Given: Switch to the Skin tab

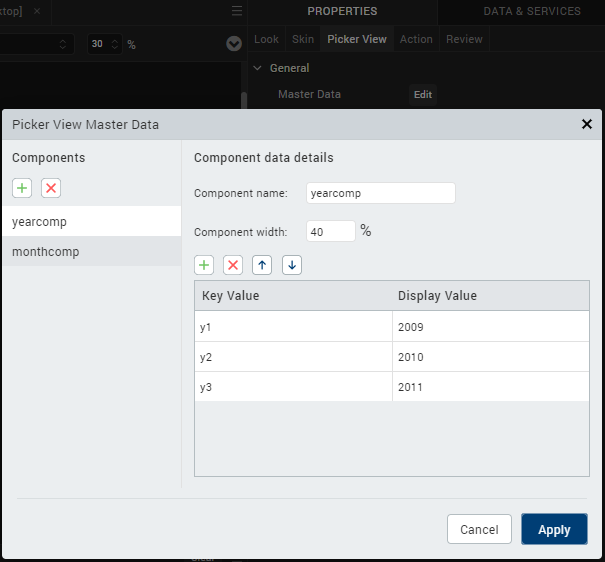Looking at the screenshot, I should [303, 39].
